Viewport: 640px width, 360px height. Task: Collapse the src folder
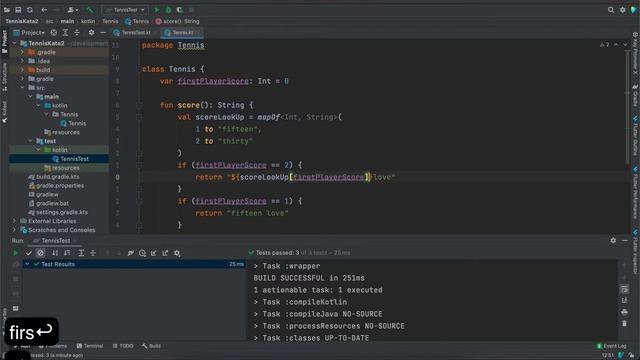[22, 87]
